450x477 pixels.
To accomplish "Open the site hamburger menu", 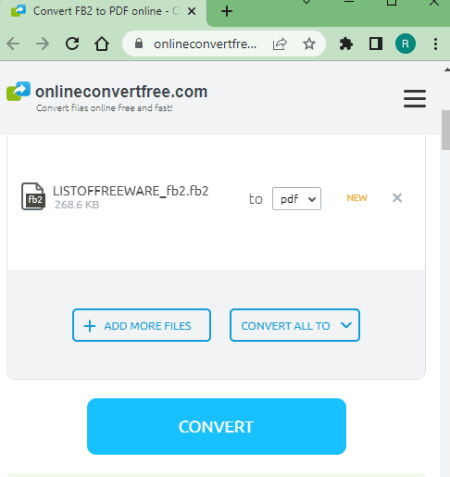I will click(415, 99).
